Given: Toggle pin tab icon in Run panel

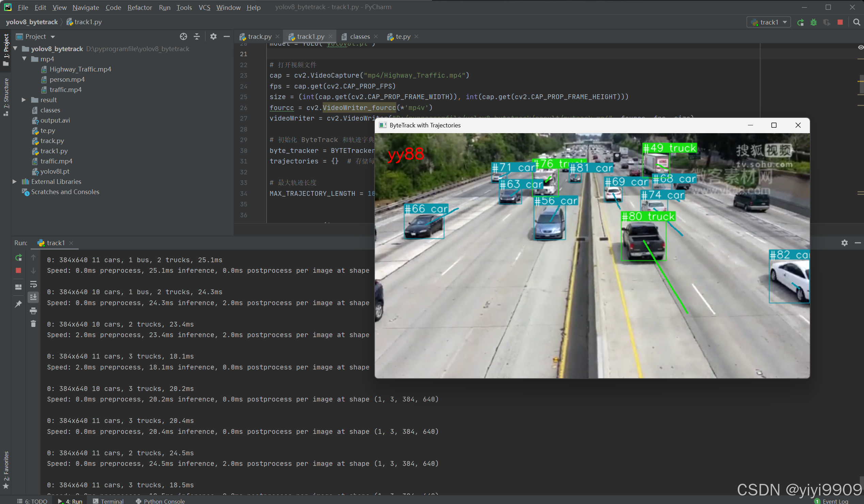Looking at the screenshot, I should [18, 304].
